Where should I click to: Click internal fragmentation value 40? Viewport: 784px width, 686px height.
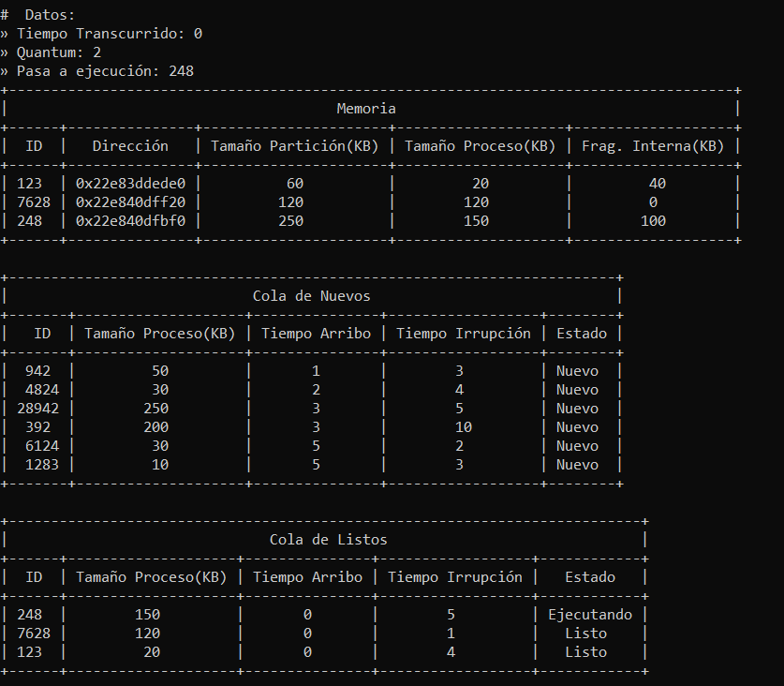pyautogui.click(x=658, y=184)
